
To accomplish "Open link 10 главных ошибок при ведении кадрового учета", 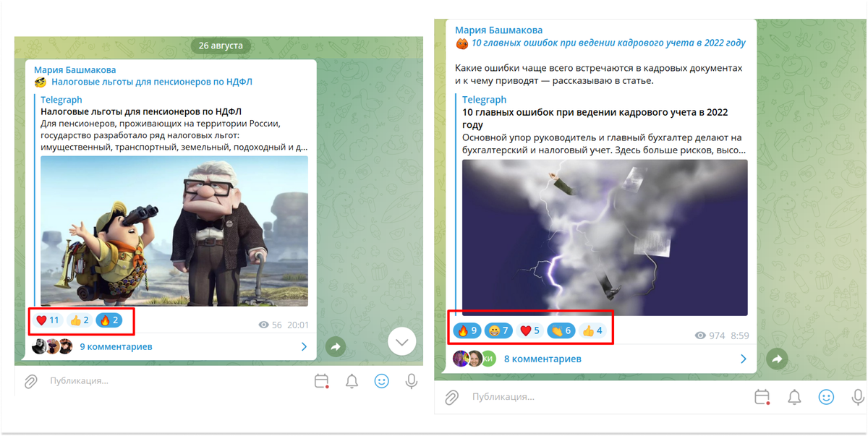I will coord(608,43).
